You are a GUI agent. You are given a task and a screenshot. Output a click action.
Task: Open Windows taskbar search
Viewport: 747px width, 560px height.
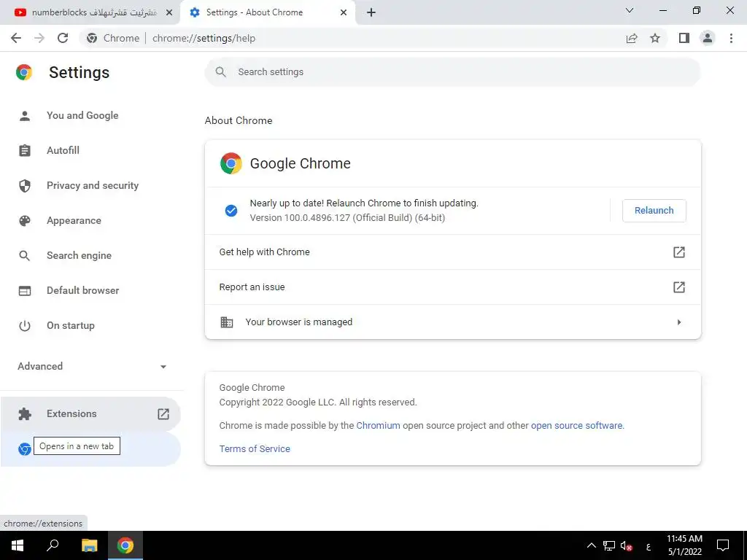tap(53, 545)
